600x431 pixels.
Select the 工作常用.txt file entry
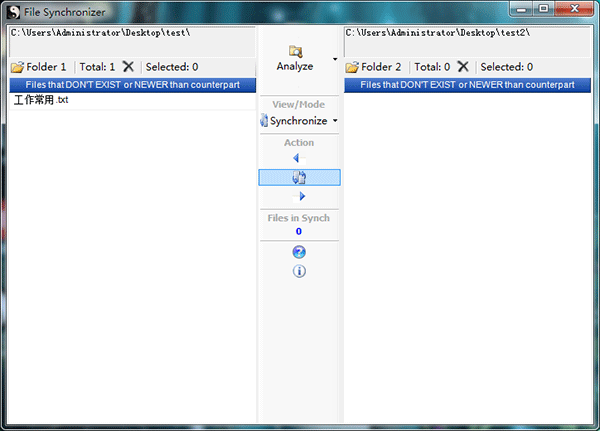point(41,101)
